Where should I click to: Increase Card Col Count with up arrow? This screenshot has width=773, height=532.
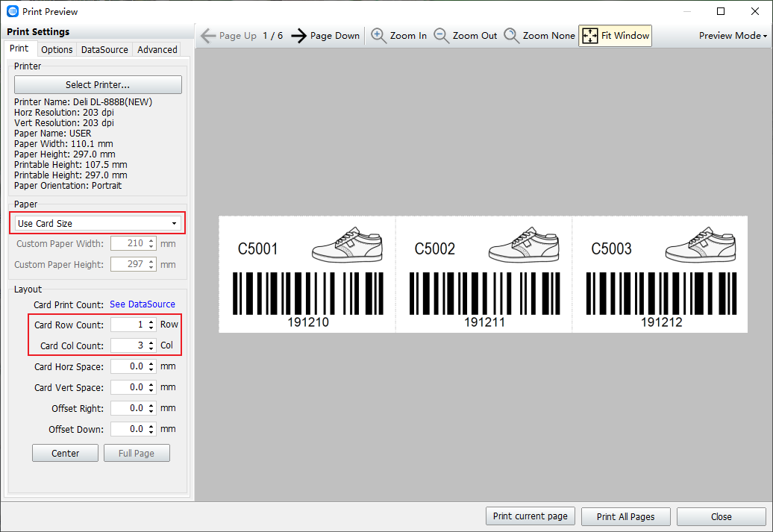tap(151, 342)
